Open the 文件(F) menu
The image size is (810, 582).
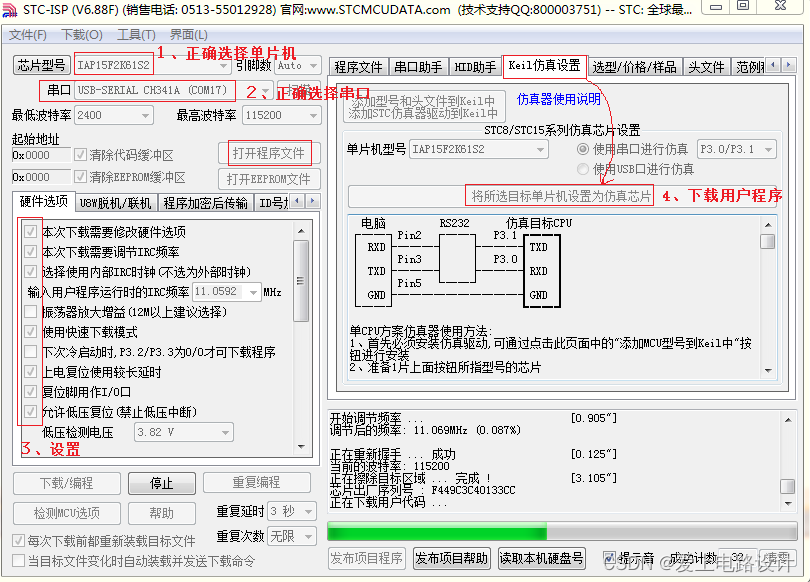pyautogui.click(x=28, y=35)
